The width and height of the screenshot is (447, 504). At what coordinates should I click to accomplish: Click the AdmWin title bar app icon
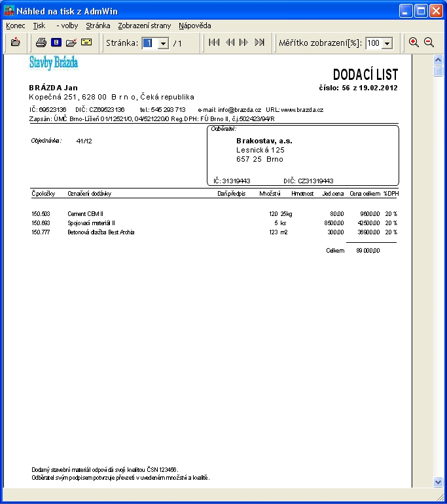[x=9, y=10]
